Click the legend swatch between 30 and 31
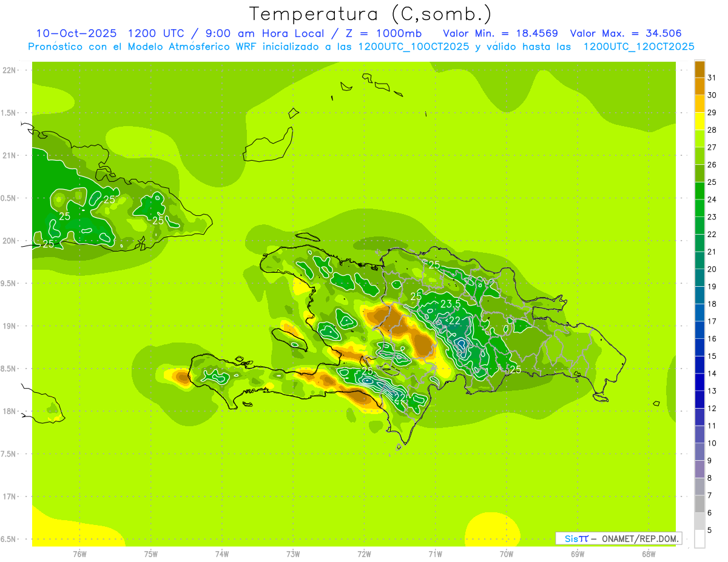The width and height of the screenshot is (728, 562). tap(699, 87)
